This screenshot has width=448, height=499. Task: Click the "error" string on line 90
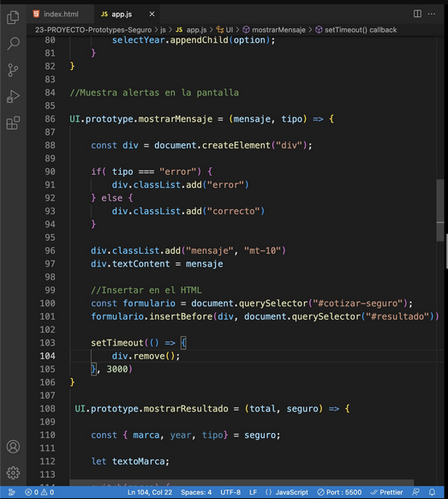pos(177,171)
